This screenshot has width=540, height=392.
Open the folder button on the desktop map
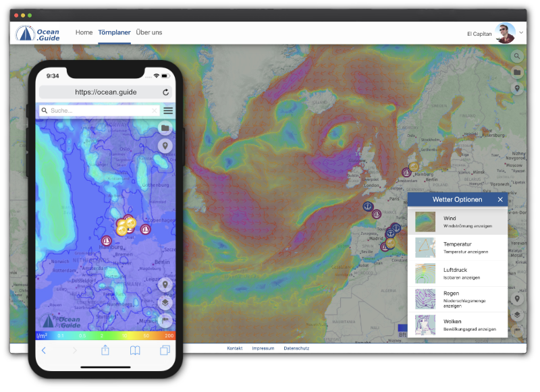pos(517,72)
